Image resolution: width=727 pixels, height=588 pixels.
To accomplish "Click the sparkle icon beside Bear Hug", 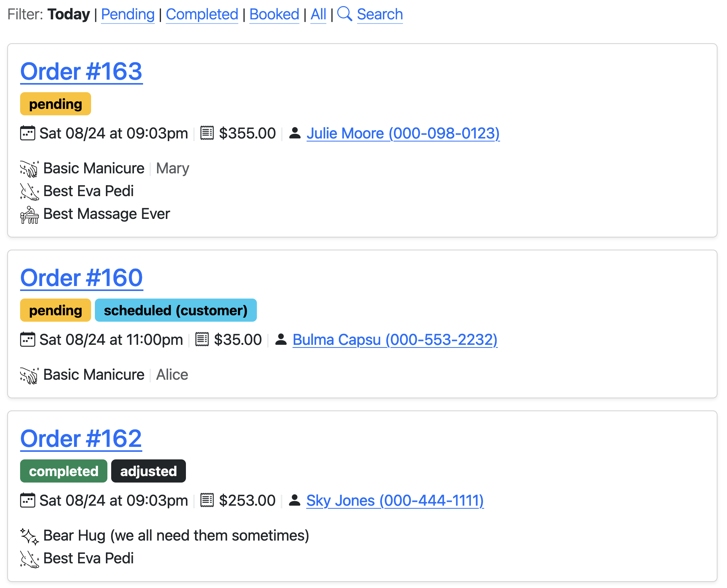I will pos(29,536).
